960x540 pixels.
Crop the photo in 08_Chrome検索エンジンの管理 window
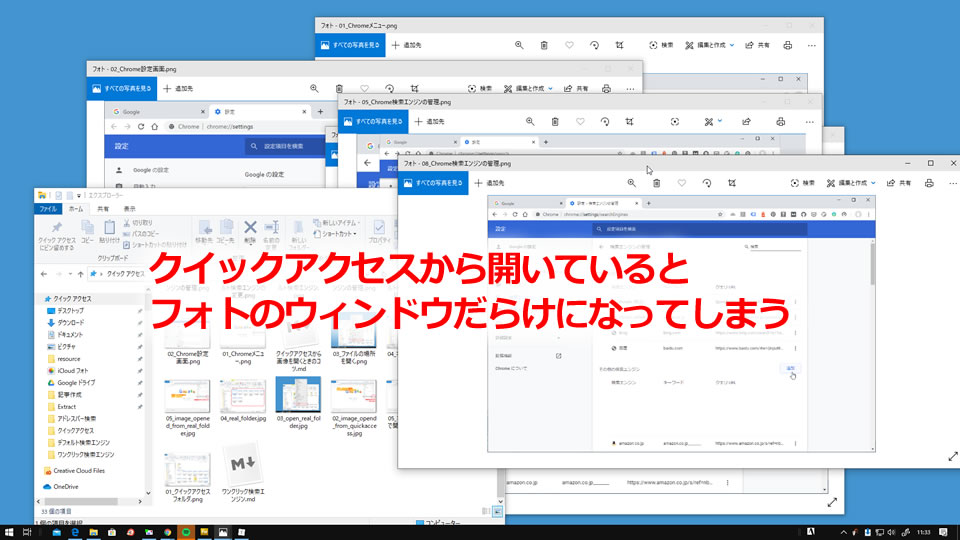[x=732, y=182]
